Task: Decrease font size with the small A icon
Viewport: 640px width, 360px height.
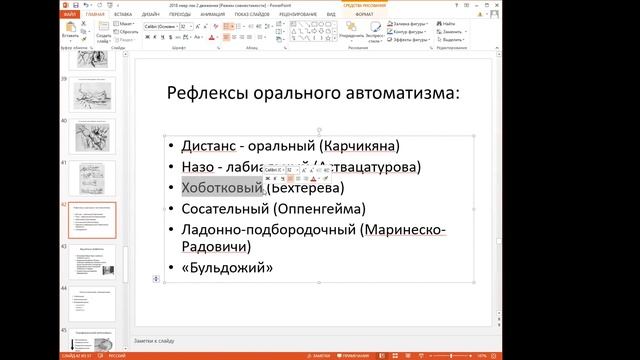Action: [205, 27]
